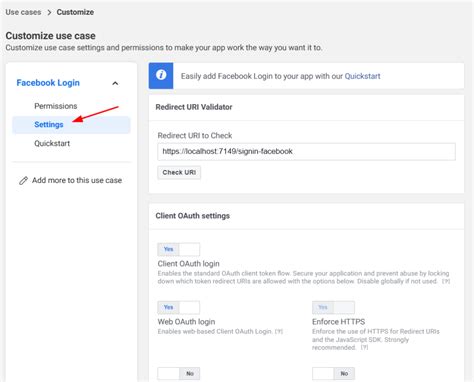Screen dimensions: 474x382
Task: Click the Redirect URI Validator heading
Action: pos(194,107)
